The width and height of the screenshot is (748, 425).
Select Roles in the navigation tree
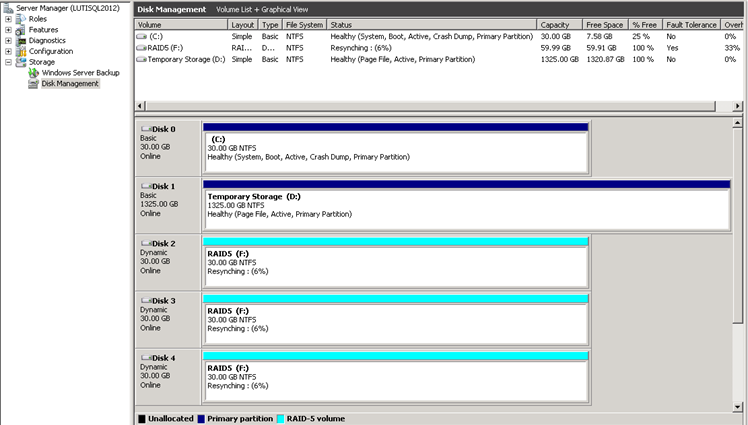point(38,19)
